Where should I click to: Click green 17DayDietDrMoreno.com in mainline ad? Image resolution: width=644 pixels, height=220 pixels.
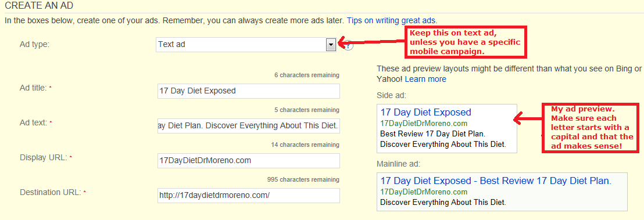click(x=424, y=192)
